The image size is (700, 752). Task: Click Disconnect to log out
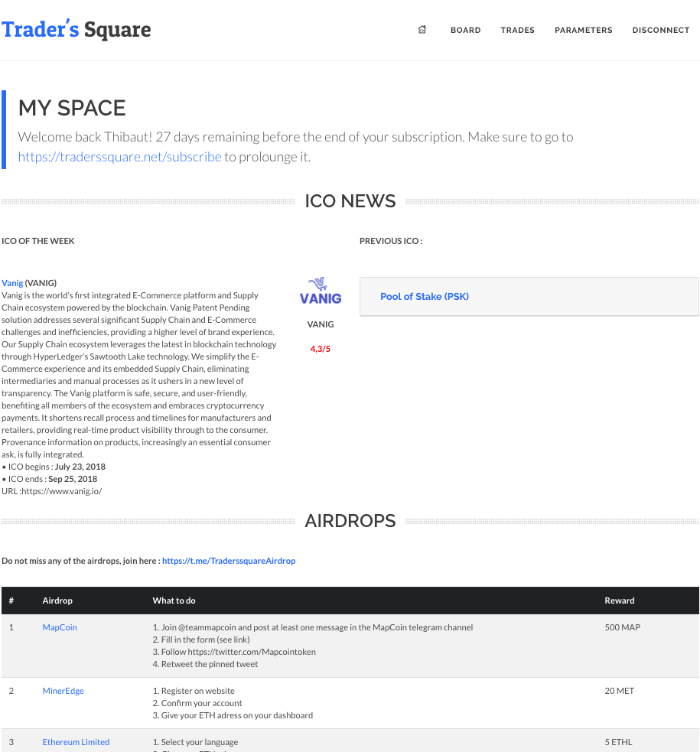point(660,31)
